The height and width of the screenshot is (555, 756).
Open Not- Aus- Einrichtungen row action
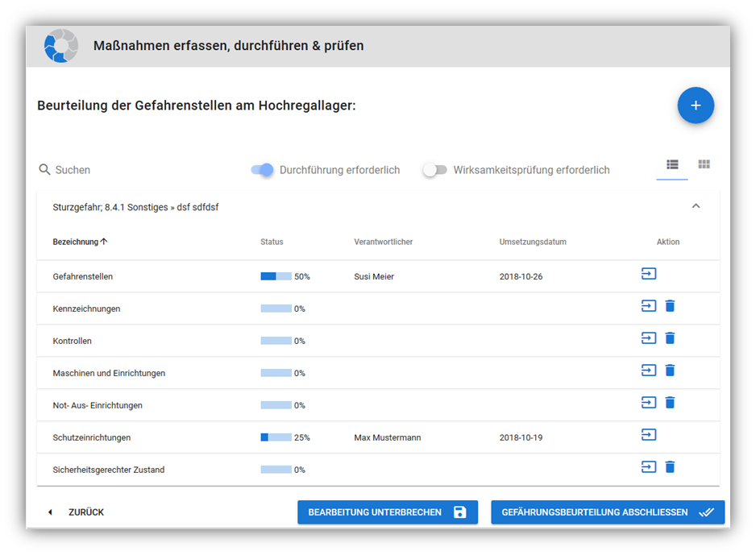649,403
